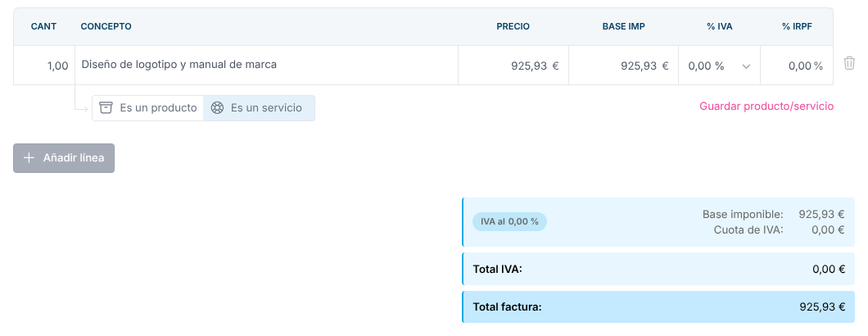Edit the quantity field 1,00
This screenshot has width=868, height=336.
[44, 66]
